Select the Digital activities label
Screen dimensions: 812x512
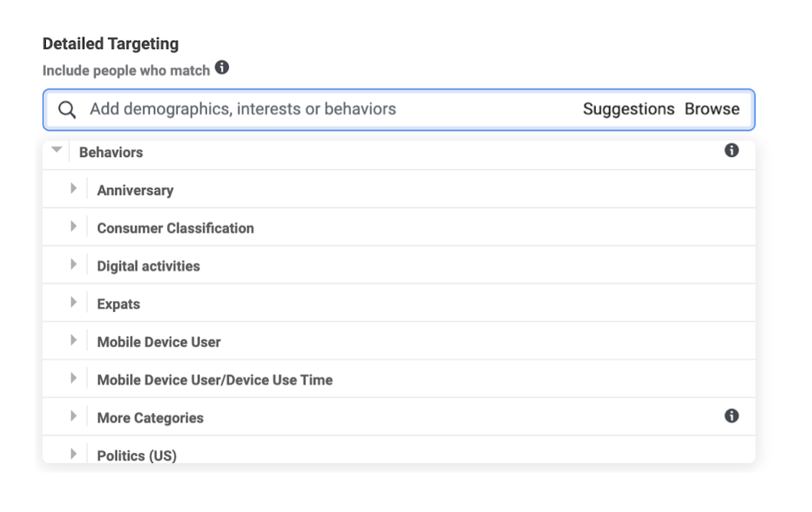149,267
